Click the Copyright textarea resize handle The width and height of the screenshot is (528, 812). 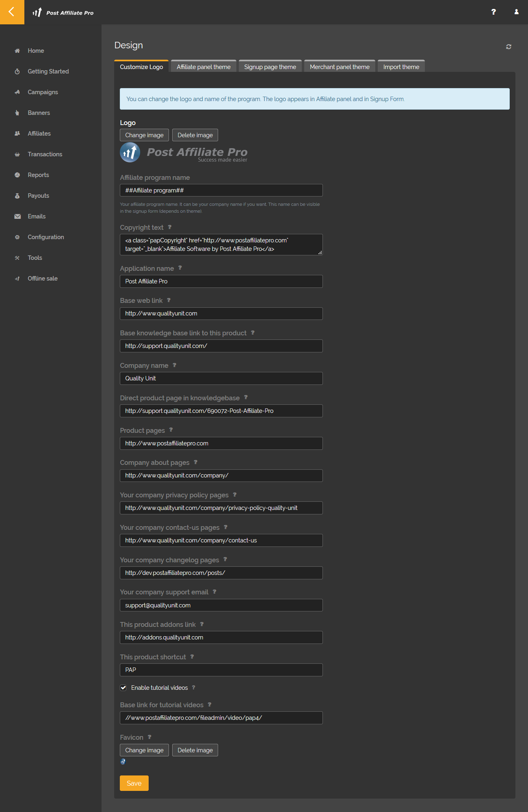[x=320, y=253]
